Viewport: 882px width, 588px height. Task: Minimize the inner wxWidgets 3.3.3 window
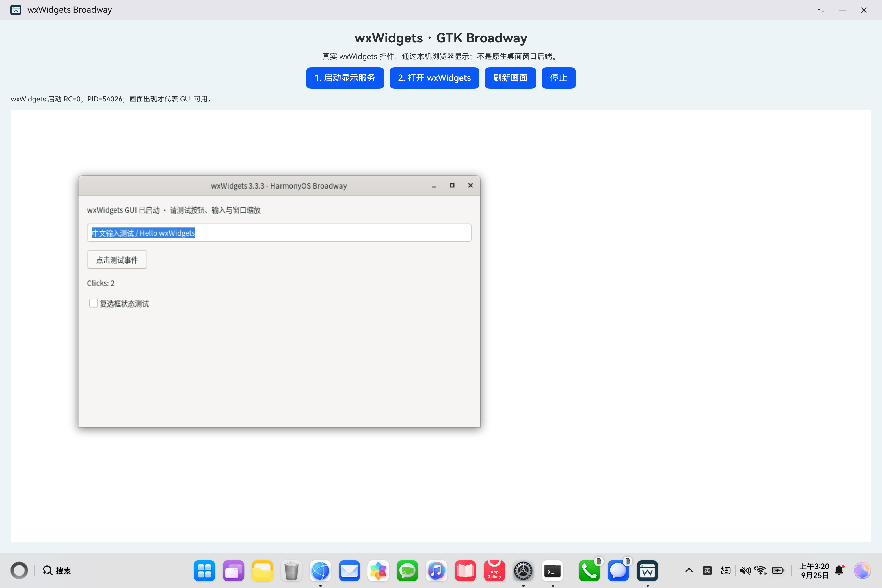tap(434, 186)
